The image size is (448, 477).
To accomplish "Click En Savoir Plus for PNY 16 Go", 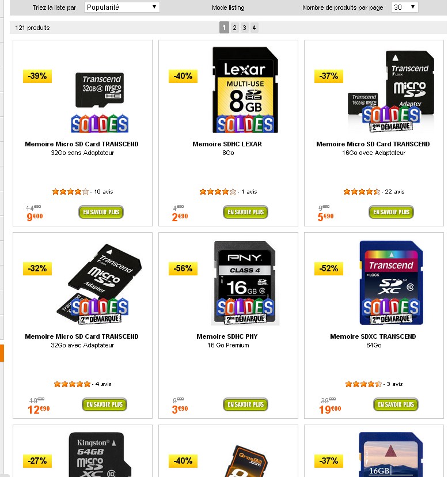I will [x=245, y=404].
